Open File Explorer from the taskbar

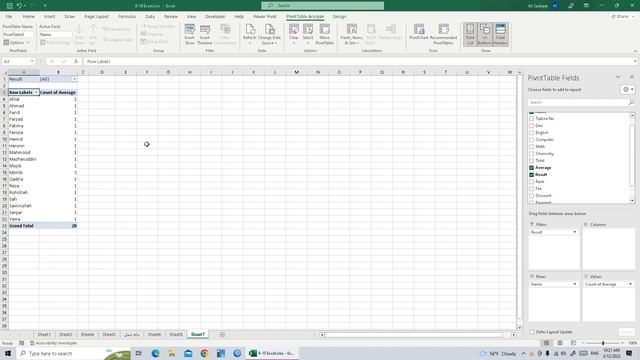(x=172, y=353)
